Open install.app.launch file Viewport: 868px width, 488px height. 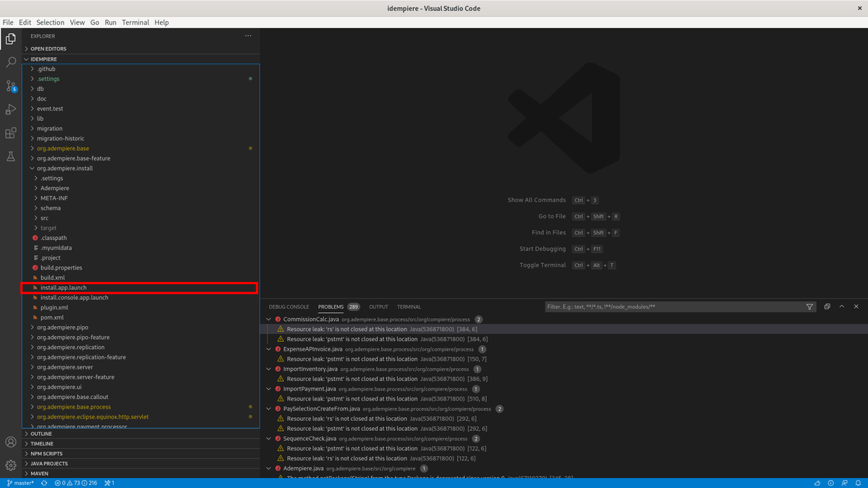tap(64, 288)
